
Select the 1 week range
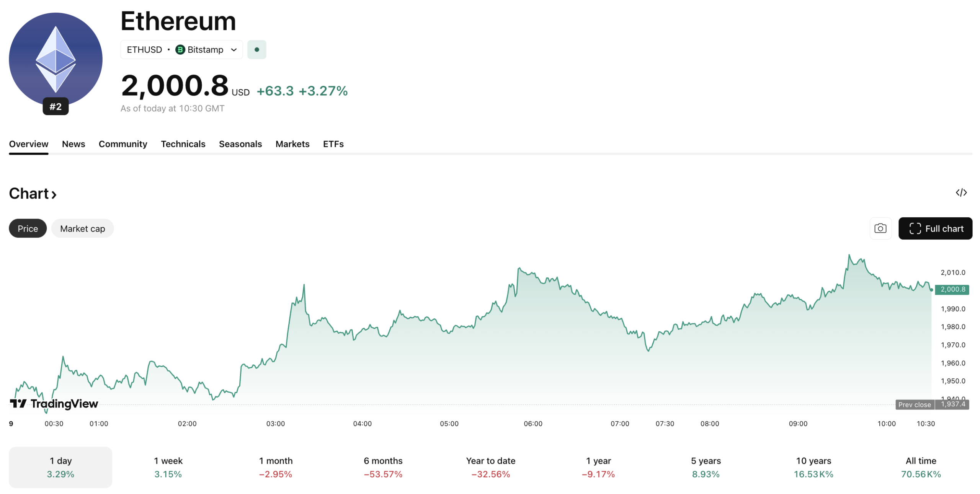pyautogui.click(x=168, y=467)
